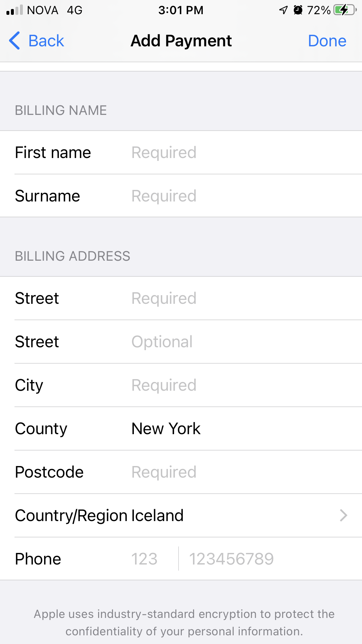Tap the cellular signal bars icon

[14, 10]
